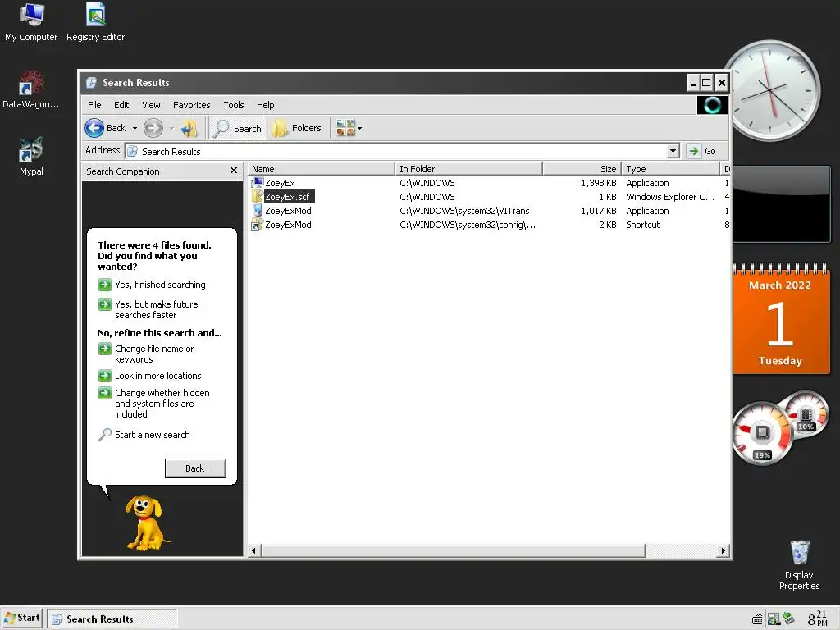Click the Go button
This screenshot has width=840, height=630.
[x=702, y=151]
